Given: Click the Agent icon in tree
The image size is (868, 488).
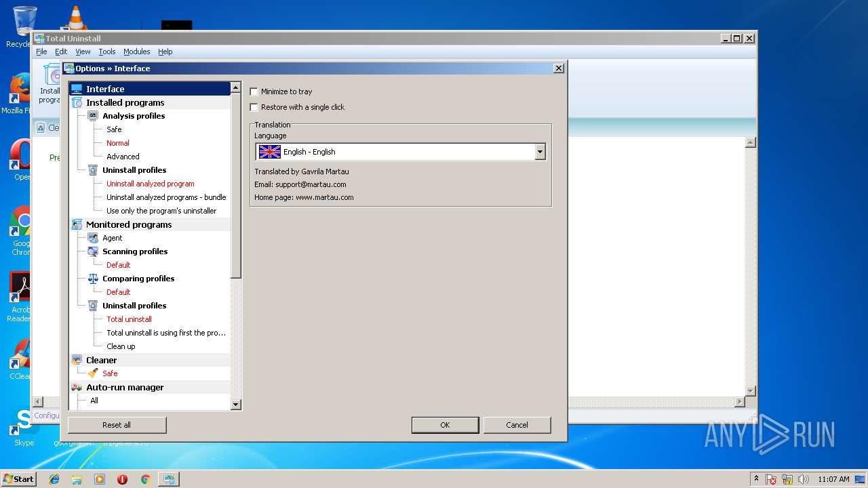Looking at the screenshot, I should [93, 238].
